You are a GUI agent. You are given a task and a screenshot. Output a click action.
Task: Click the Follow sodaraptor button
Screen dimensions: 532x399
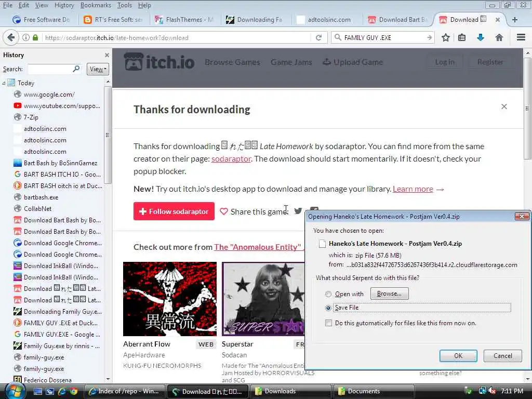coord(174,211)
